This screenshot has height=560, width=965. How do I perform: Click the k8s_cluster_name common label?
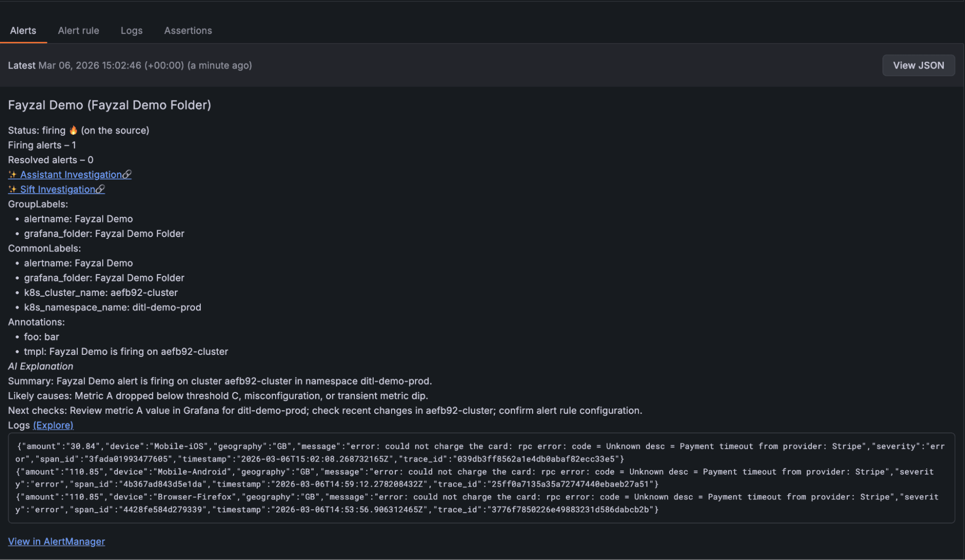click(101, 292)
